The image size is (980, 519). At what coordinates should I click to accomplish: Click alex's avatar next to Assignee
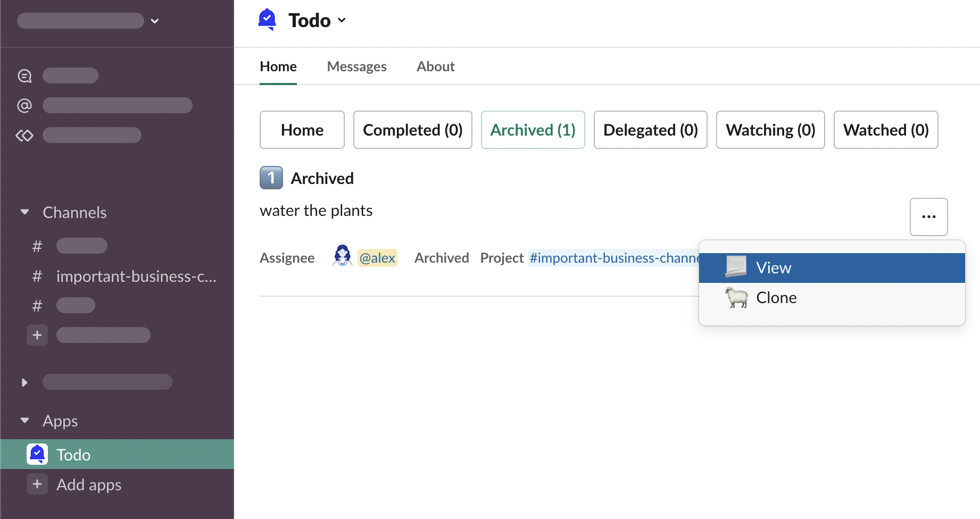tap(342, 256)
